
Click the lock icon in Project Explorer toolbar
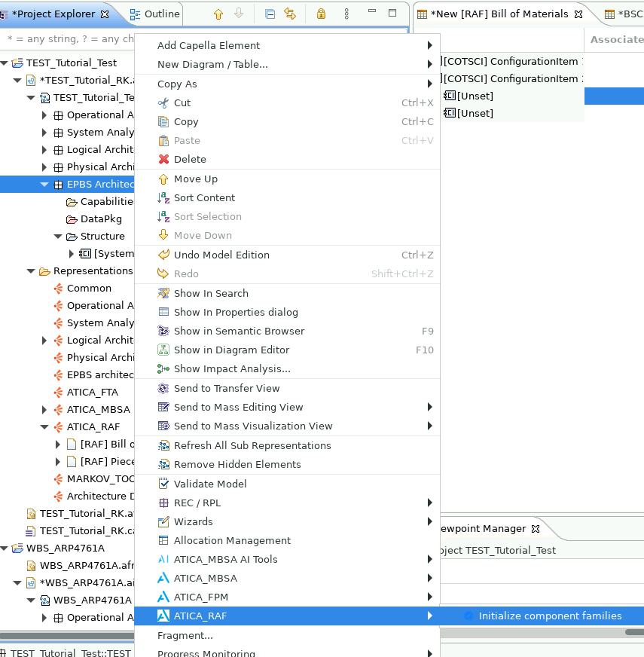tap(321, 14)
